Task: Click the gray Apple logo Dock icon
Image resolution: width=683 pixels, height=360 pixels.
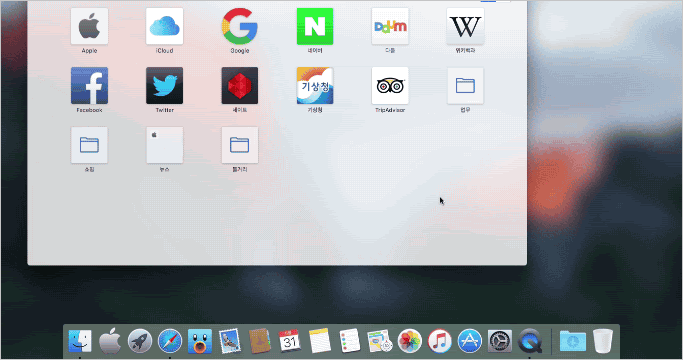Action: [x=110, y=341]
